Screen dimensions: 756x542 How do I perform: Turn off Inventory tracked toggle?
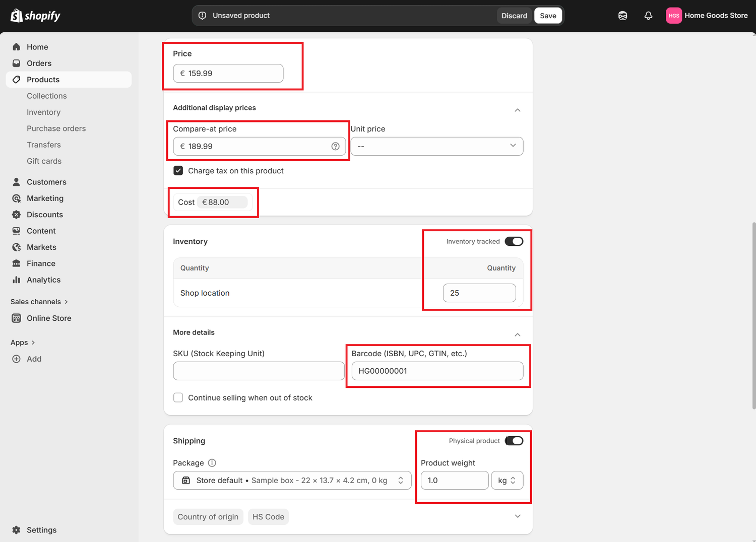click(514, 241)
